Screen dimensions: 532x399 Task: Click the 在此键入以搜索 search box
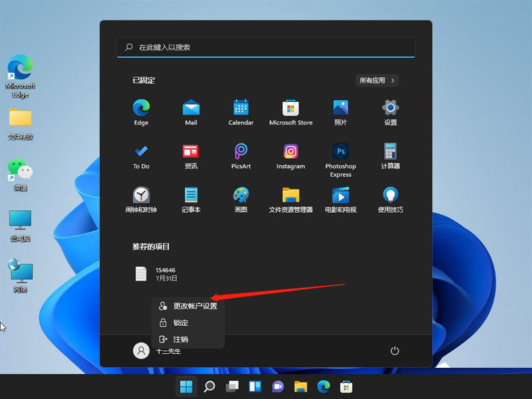266,47
